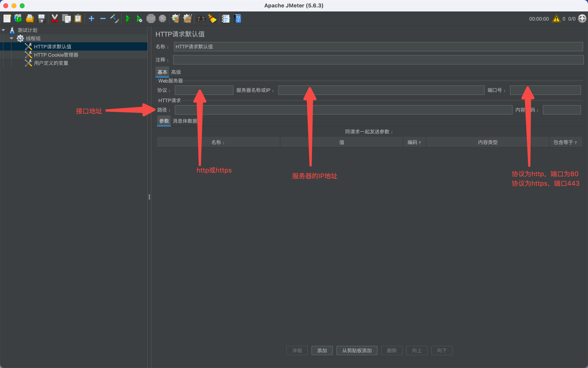588x368 pixels.
Task: Select HTTP Cookie管理器 tree item
Action: click(56, 55)
